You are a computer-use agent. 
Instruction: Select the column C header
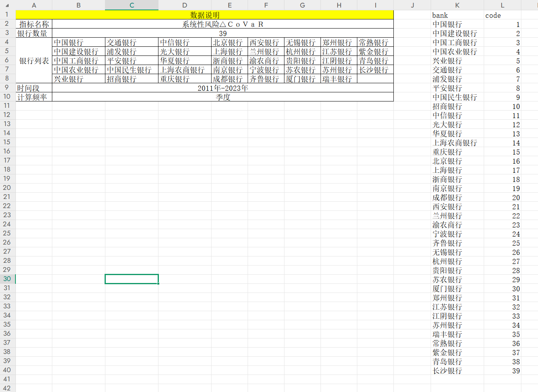(132, 5)
